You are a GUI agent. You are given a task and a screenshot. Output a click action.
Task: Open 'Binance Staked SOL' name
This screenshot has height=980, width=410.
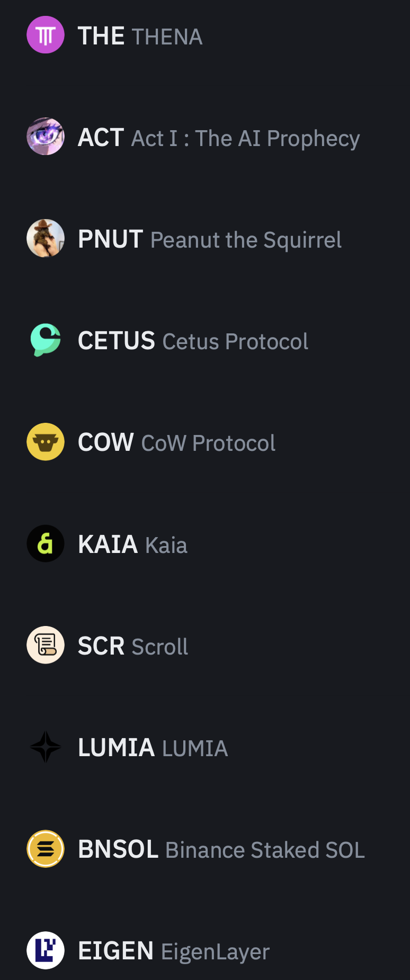coord(265,850)
